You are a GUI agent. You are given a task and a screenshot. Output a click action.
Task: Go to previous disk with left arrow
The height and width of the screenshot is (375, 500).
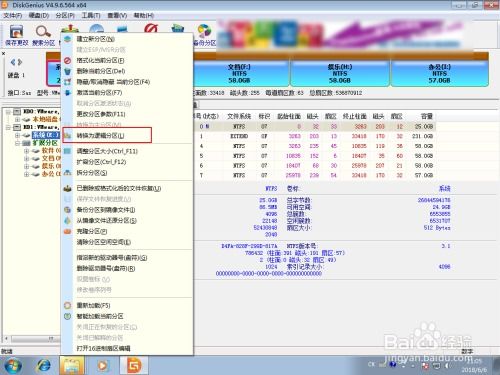pos(13,62)
